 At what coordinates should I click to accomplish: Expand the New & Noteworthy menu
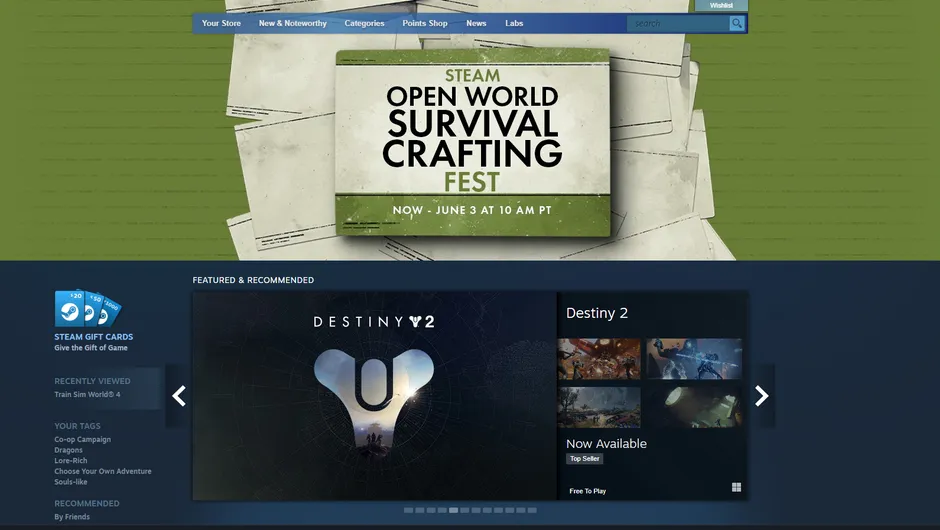point(292,23)
